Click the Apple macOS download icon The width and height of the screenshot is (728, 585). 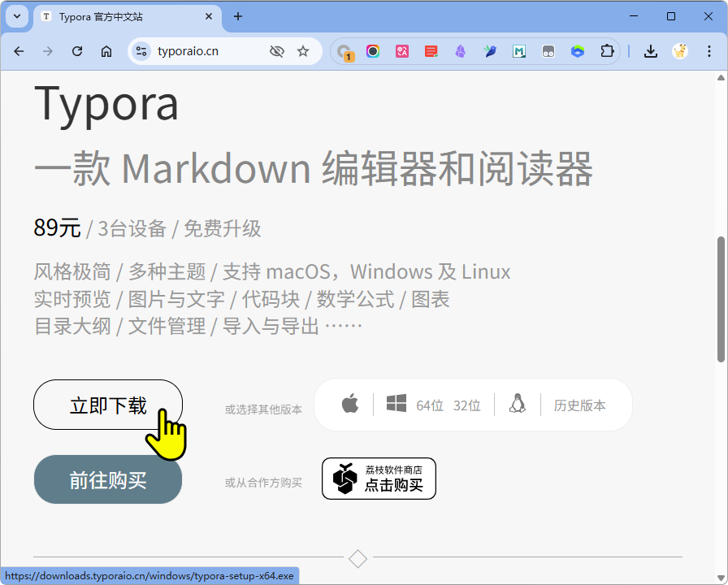(350, 404)
